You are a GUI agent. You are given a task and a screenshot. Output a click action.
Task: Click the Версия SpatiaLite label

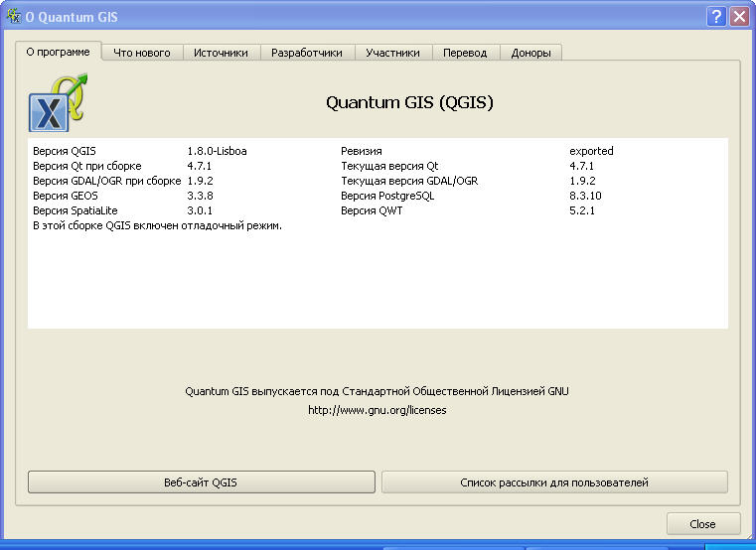pyautogui.click(x=76, y=210)
